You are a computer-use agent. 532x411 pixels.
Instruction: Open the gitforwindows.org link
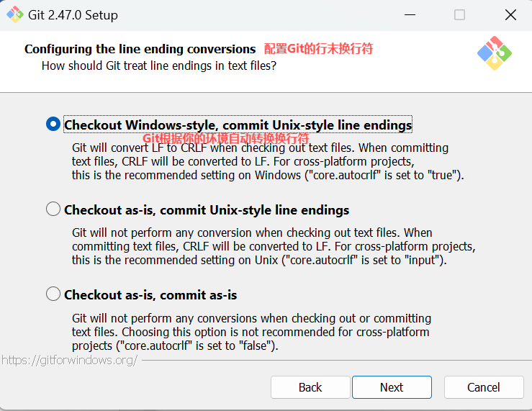pos(70,360)
